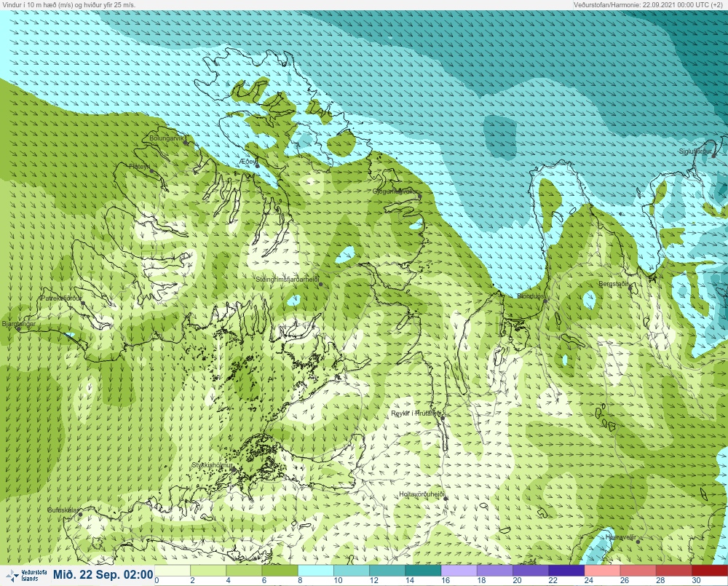728x586 pixels.
Task: Click the legend scale number 8
Action: [x=300, y=580]
